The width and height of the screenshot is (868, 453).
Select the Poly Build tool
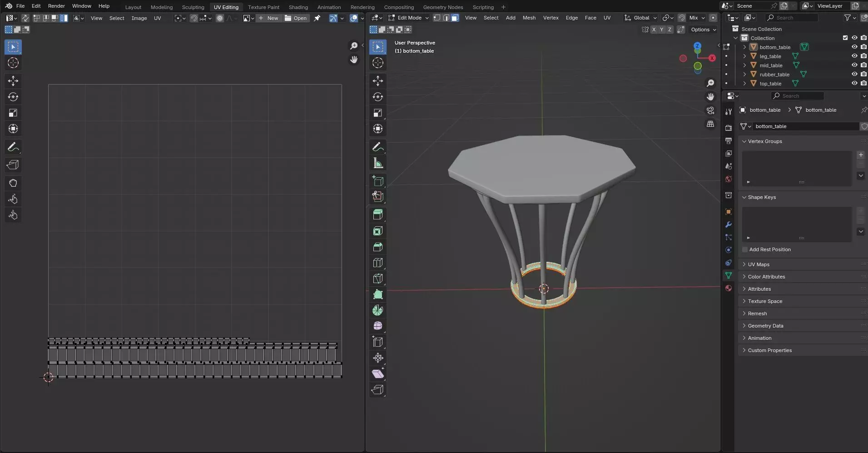coord(378,294)
